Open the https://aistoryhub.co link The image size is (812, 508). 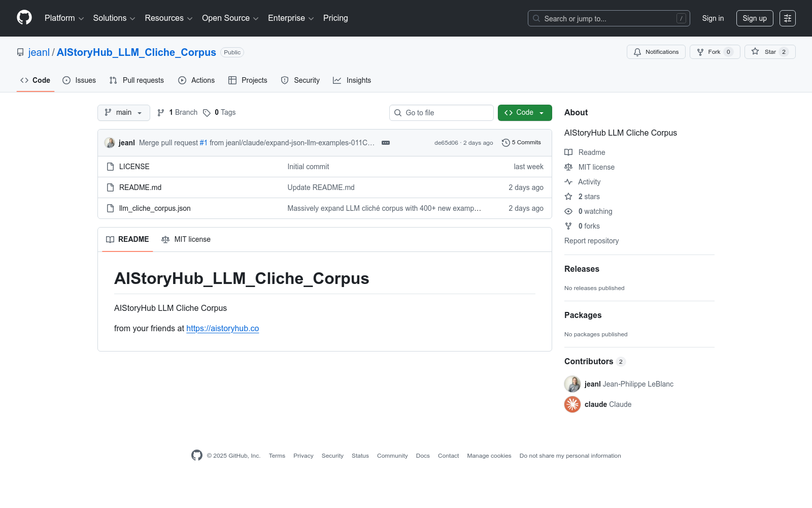(x=223, y=328)
